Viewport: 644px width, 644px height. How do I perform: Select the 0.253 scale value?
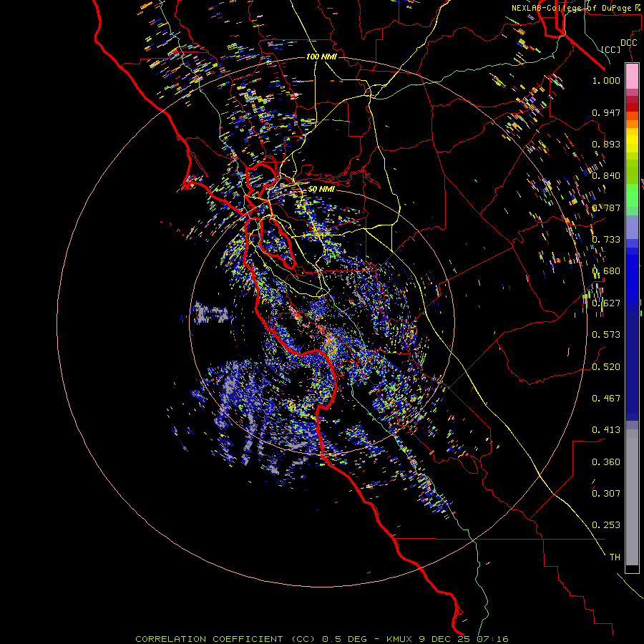tap(606, 525)
